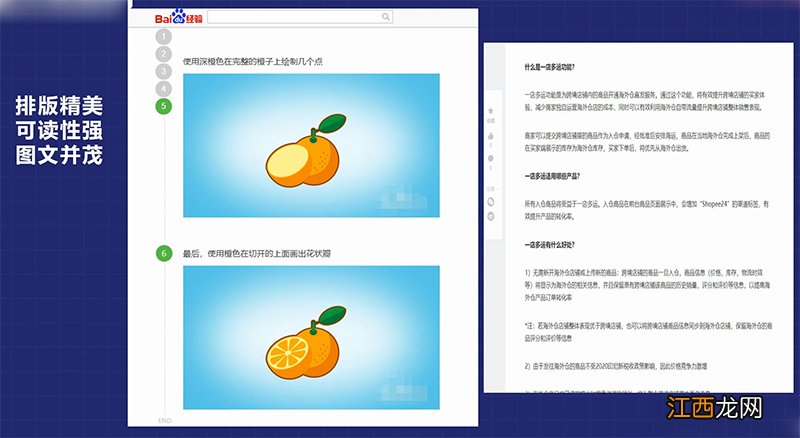Jump to step 3 in the step list
The width and height of the screenshot is (800, 438).
[164, 71]
